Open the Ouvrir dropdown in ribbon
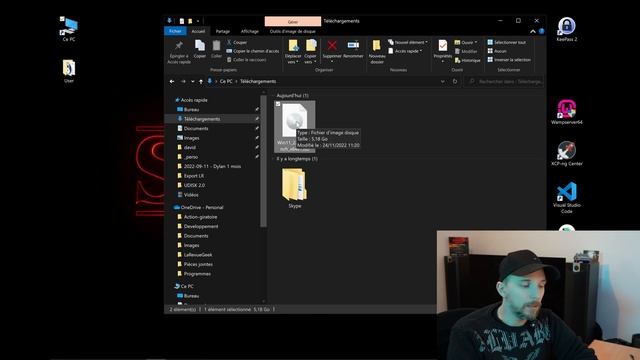Screen dimensions: 640x360 click(466, 42)
